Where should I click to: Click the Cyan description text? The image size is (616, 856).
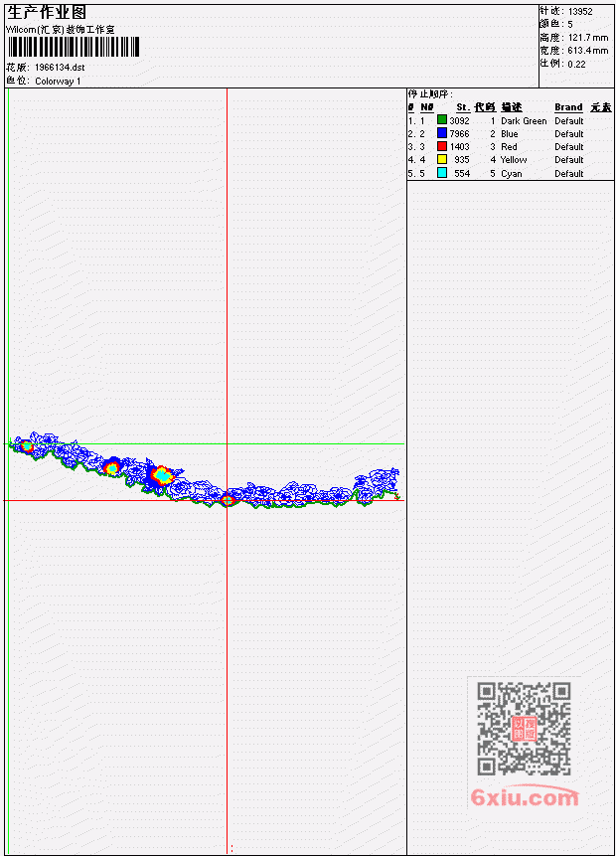(512, 174)
